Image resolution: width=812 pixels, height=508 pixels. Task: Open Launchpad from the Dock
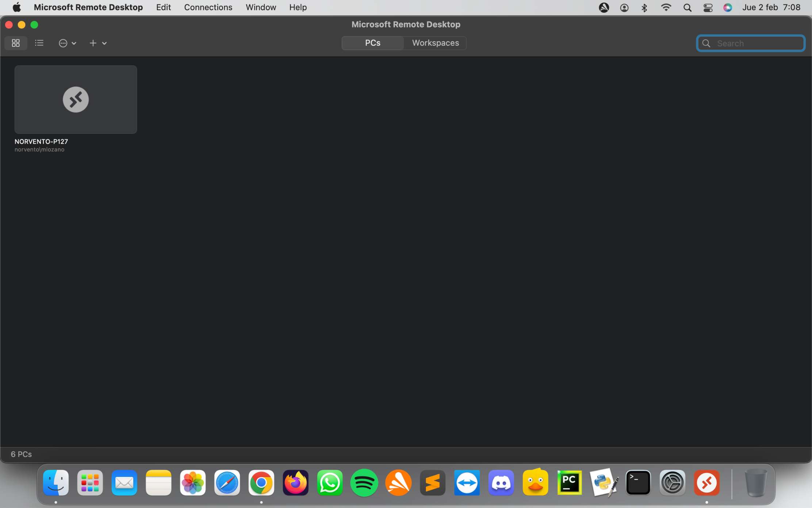[90, 483]
